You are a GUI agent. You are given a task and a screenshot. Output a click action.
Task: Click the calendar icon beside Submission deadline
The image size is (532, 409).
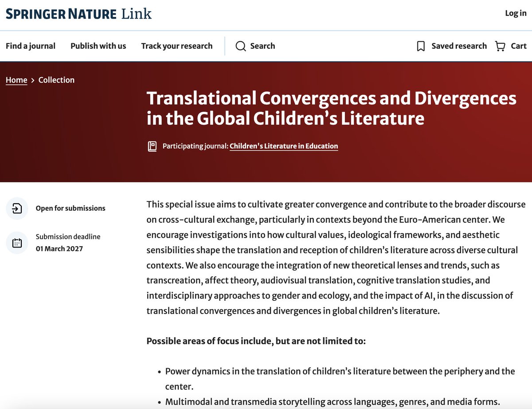16,242
